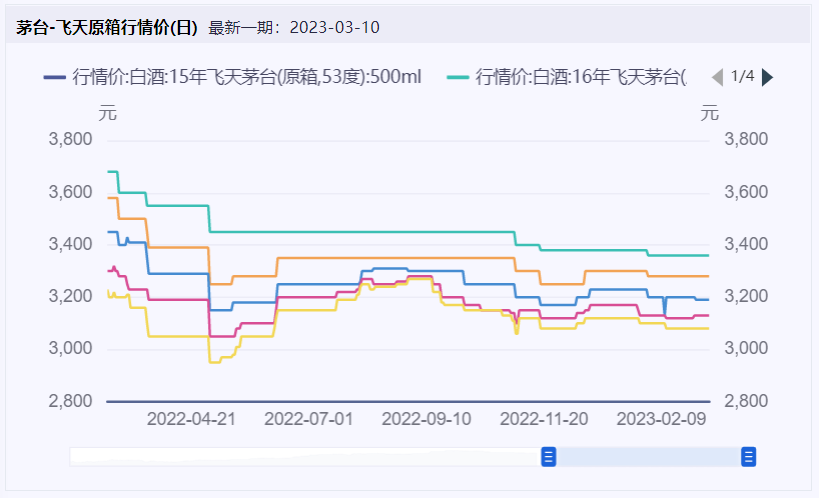The height and width of the screenshot is (498, 819).
Task: Click x-axis label 2022-04-21
Action: (x=191, y=419)
